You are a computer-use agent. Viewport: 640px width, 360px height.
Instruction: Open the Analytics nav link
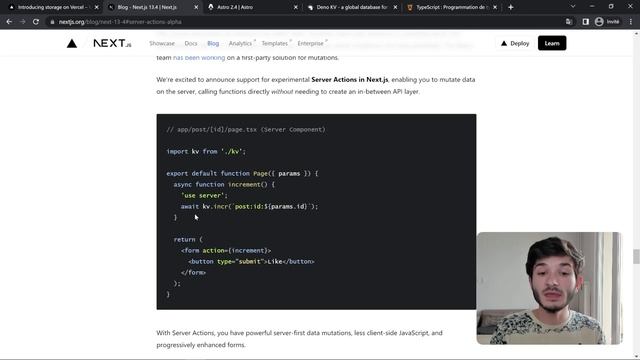[x=241, y=43]
